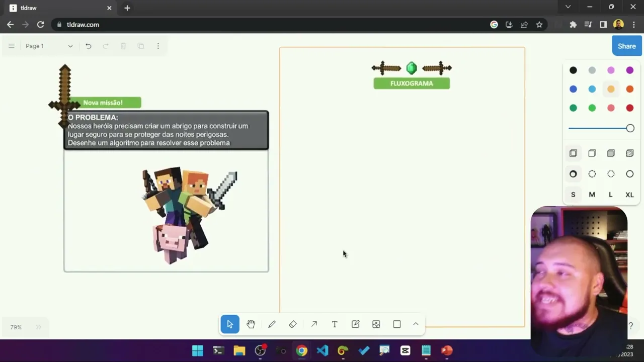Select the Rectangle shape tool
This screenshot has height=362, width=644.
coord(397,324)
